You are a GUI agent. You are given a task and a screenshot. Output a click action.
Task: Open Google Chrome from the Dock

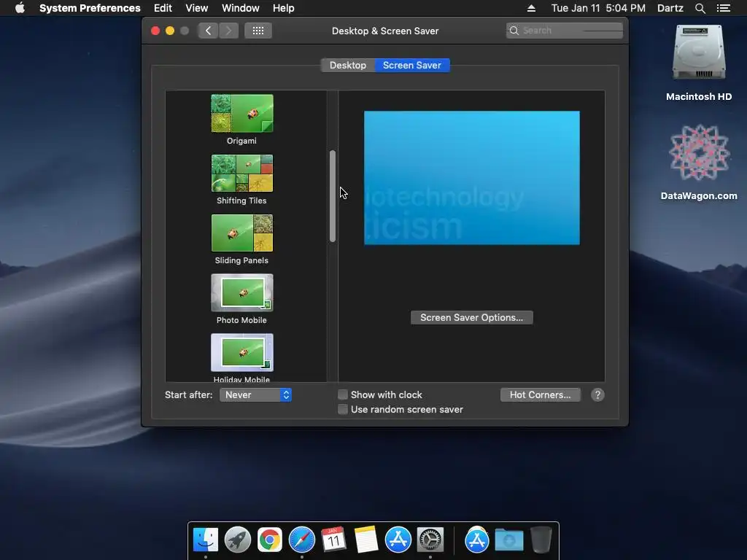tap(270, 540)
